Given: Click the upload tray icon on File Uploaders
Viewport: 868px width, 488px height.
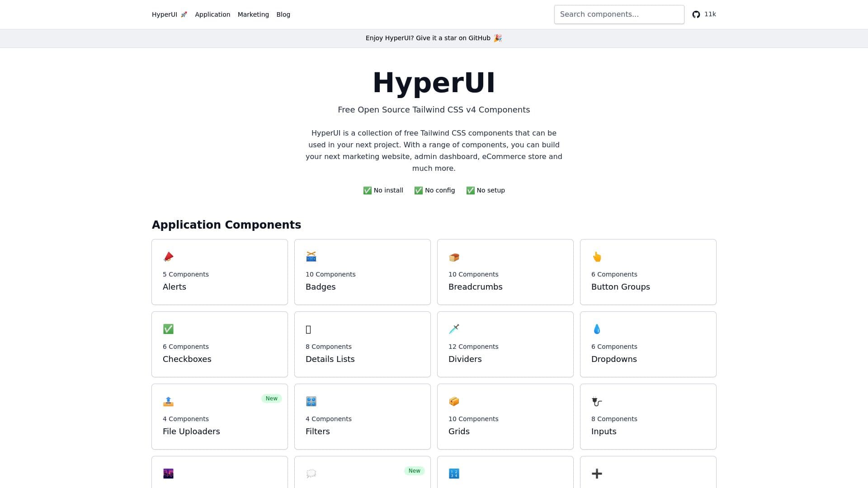Looking at the screenshot, I should click(x=168, y=401).
